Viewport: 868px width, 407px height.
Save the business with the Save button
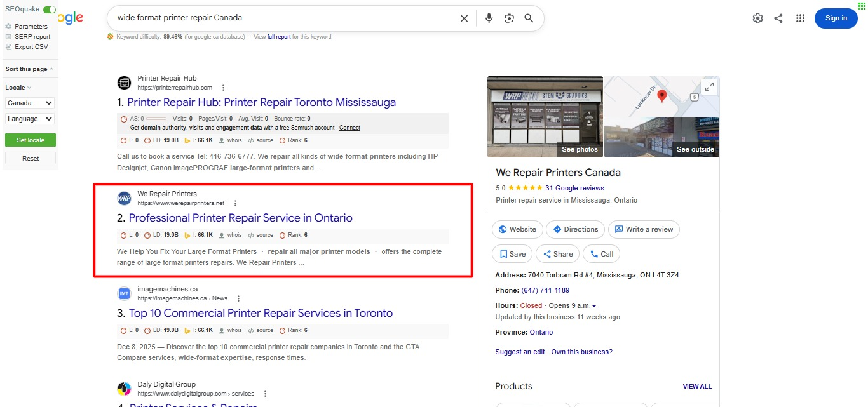tap(512, 254)
